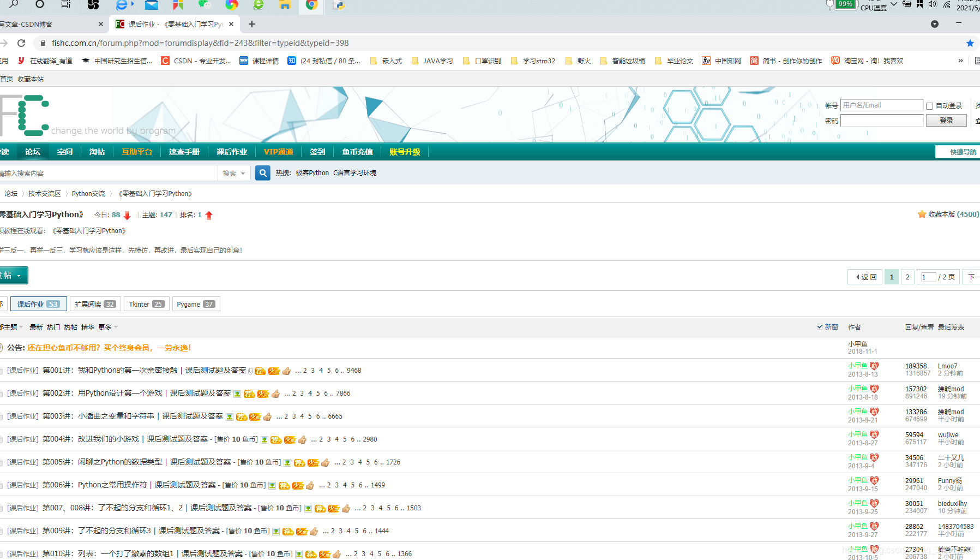This screenshot has height=560, width=980.
Task: Open Cortana circle on the taskbar
Action: point(39,4)
